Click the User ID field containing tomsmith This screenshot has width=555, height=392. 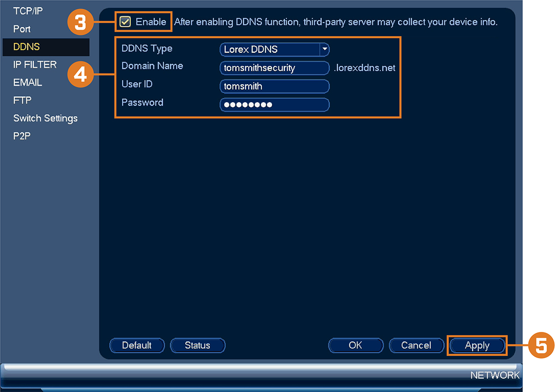point(275,86)
